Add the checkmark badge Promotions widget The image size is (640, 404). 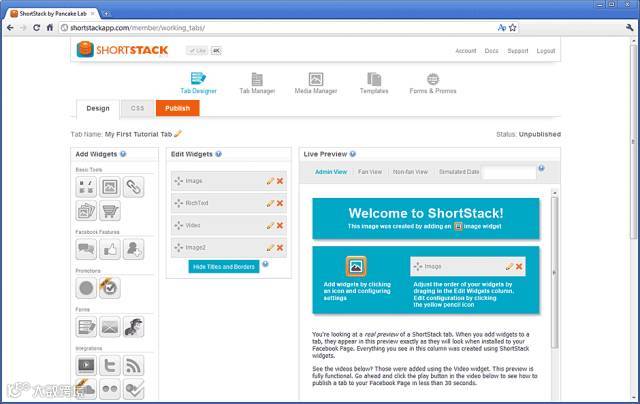click(x=110, y=288)
